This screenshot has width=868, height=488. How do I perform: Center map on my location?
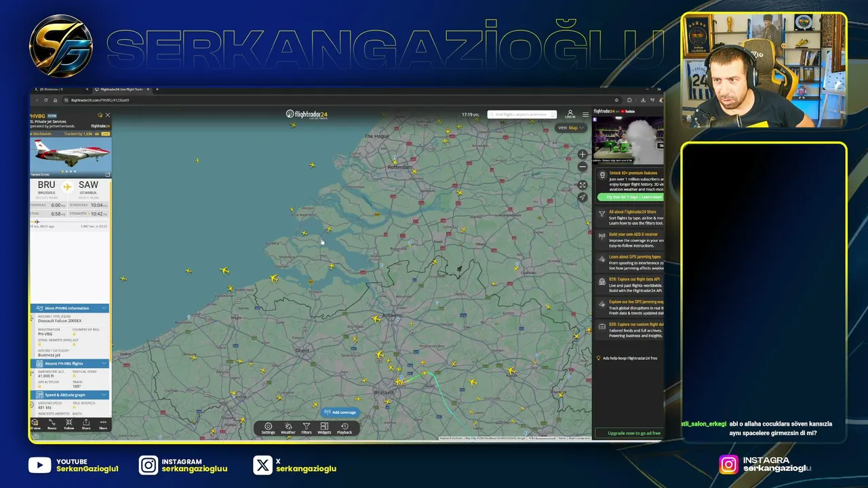tap(583, 197)
